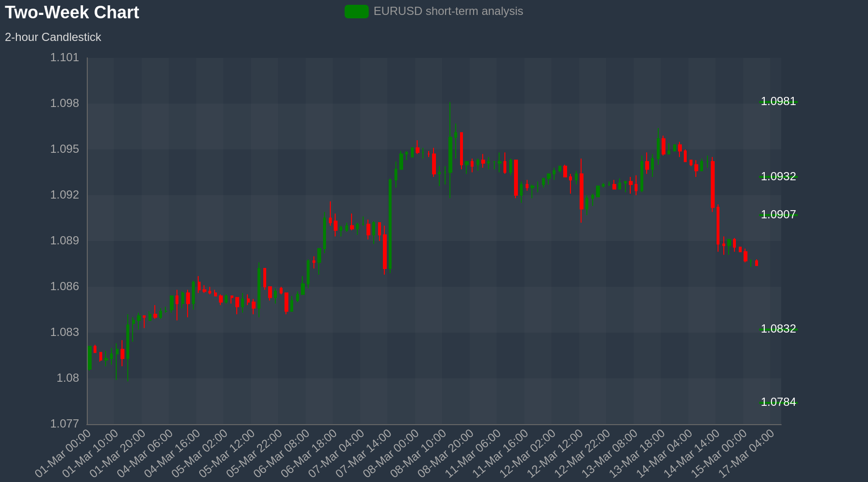Viewport: 868px width, 482px height.
Task: Click the 01-Mar 00:00 x-axis label
Action: (x=63, y=454)
